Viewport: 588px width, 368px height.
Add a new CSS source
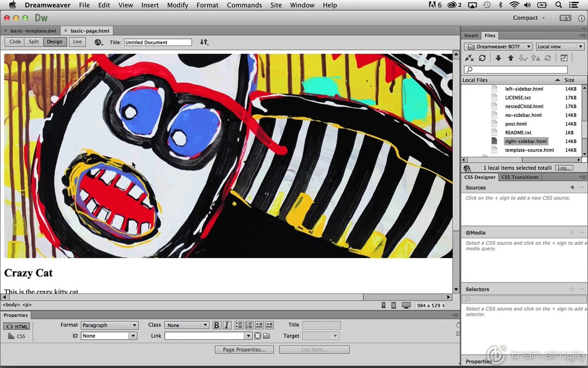point(572,188)
